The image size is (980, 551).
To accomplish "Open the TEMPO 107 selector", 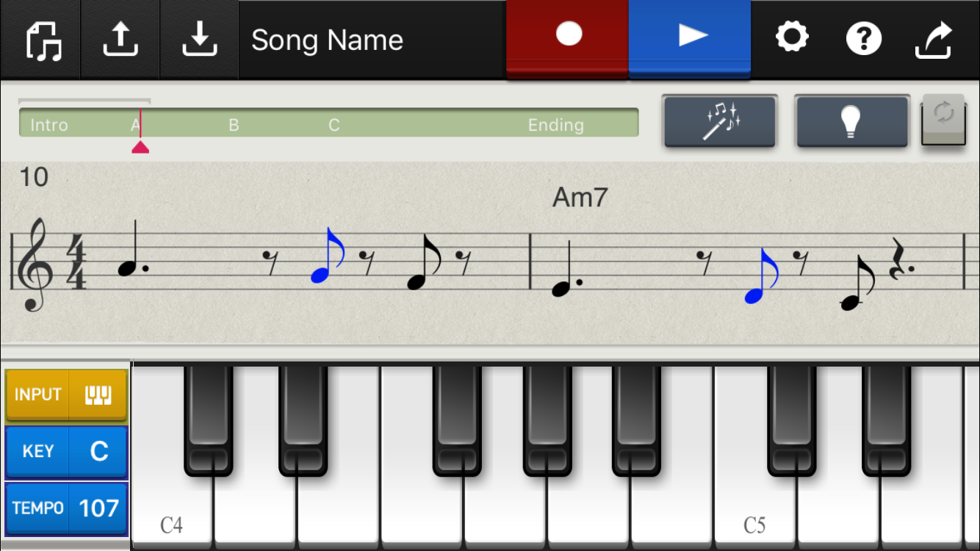I will coord(67,508).
